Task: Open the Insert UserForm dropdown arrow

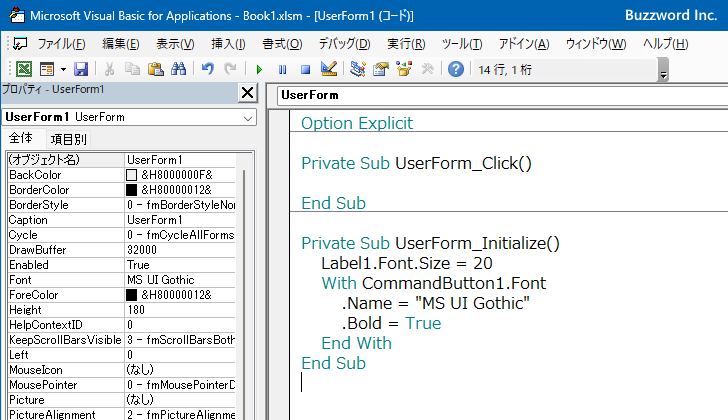Action: pos(63,70)
